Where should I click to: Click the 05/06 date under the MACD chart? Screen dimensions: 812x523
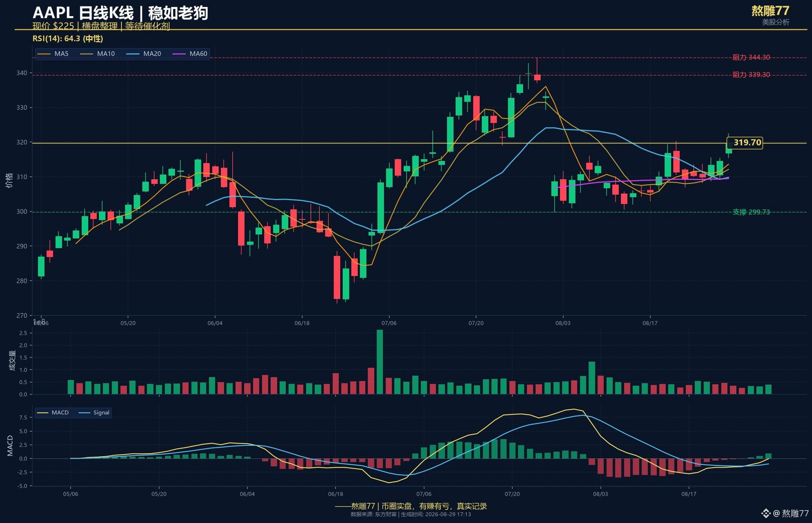point(71,494)
